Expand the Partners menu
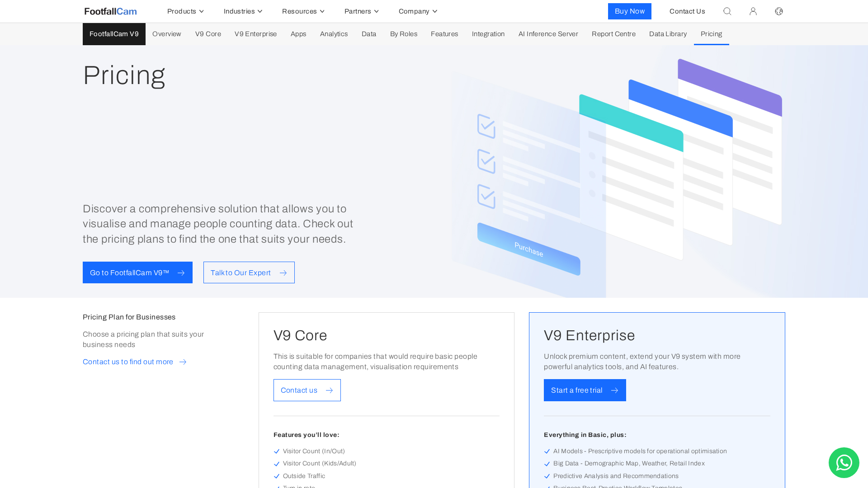Image resolution: width=868 pixels, height=488 pixels. tap(361, 11)
